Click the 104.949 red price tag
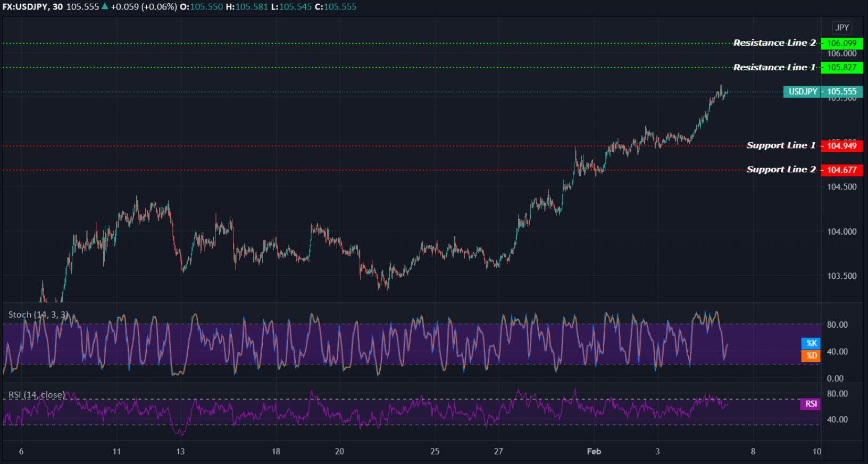 tap(841, 146)
